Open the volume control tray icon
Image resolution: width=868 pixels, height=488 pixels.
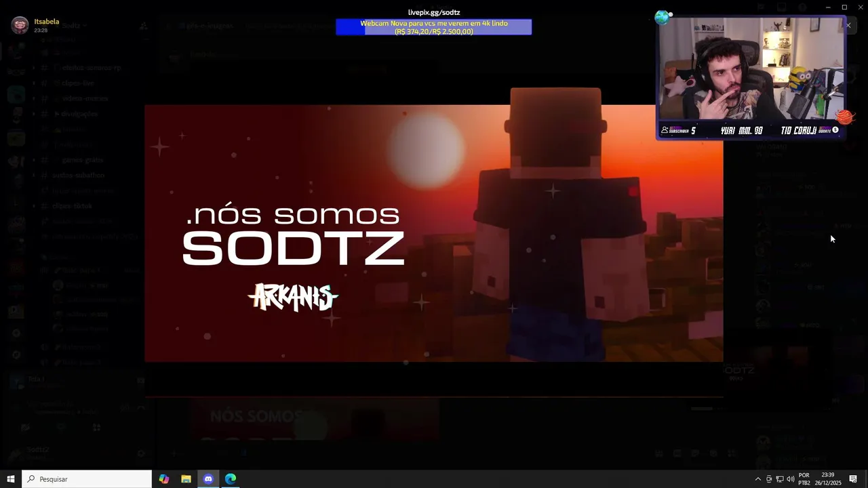click(x=791, y=479)
